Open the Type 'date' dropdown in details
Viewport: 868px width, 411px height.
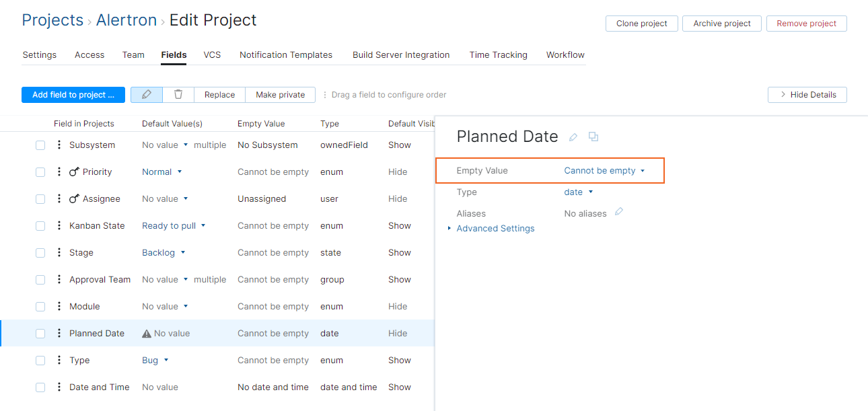pos(579,192)
